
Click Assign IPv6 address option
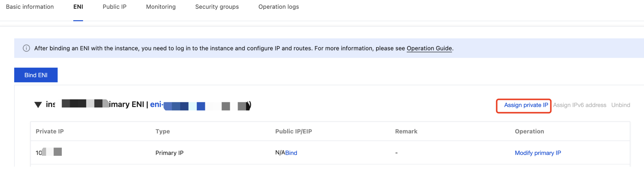tap(579, 105)
